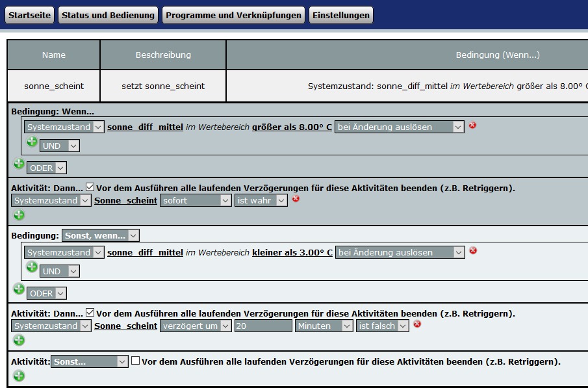Open Systemzustand dropdown in the verzögert um row
Screen dimensions: 588x390
click(51, 326)
